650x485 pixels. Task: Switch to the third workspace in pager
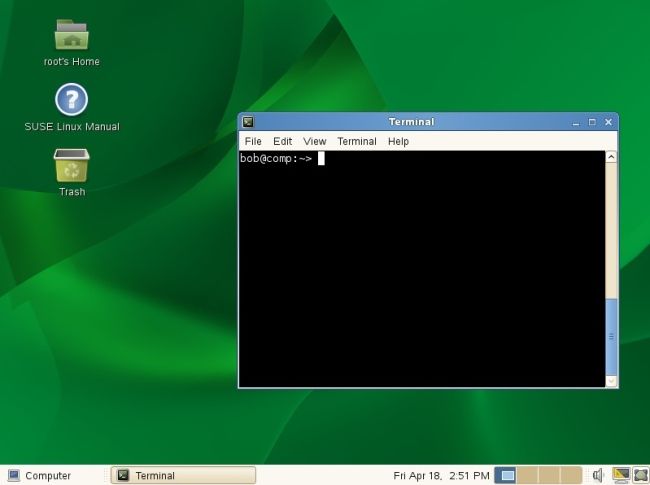[549, 475]
